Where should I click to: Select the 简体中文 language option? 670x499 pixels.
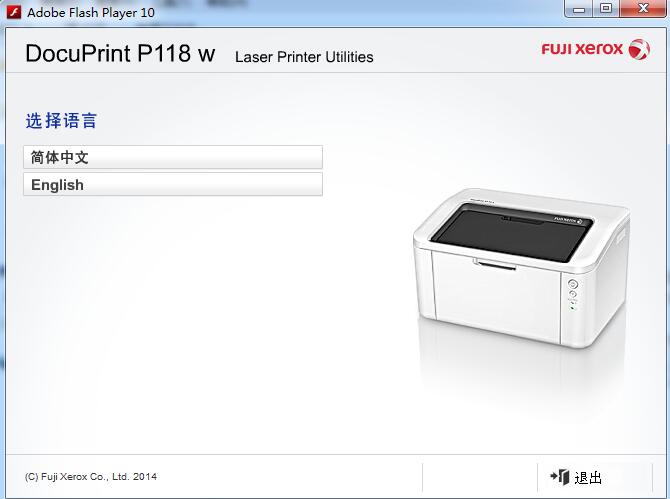173,157
